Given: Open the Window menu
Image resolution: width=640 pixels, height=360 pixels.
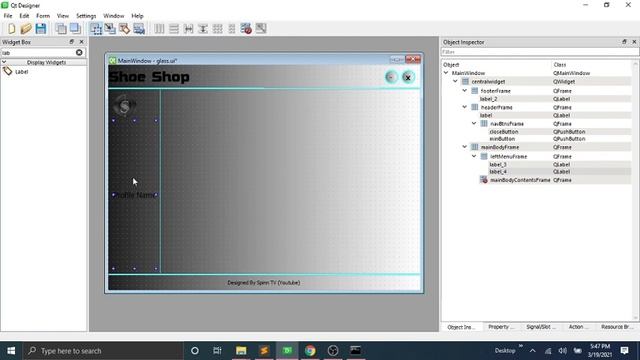Looking at the screenshot, I should 113,16.
